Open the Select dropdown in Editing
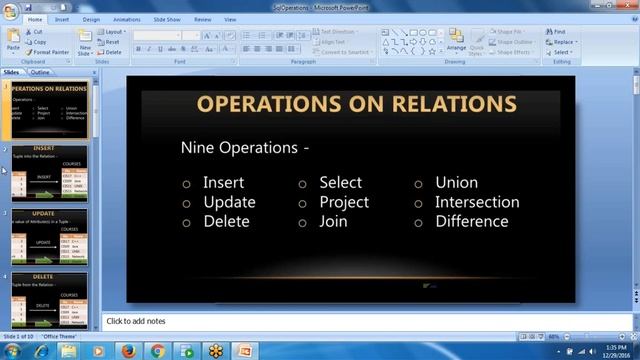Image resolution: width=640 pixels, height=360 pixels. coord(560,52)
